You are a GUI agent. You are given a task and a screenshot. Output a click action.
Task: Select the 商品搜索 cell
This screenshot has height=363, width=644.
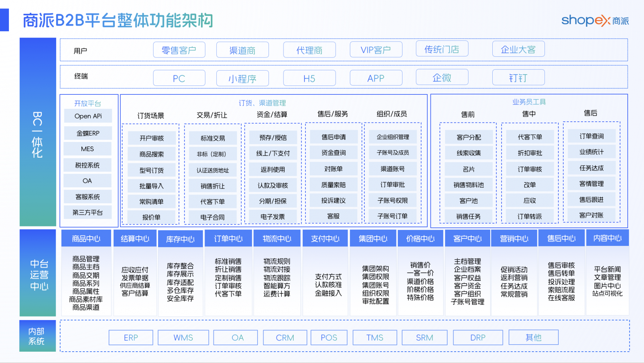click(151, 154)
